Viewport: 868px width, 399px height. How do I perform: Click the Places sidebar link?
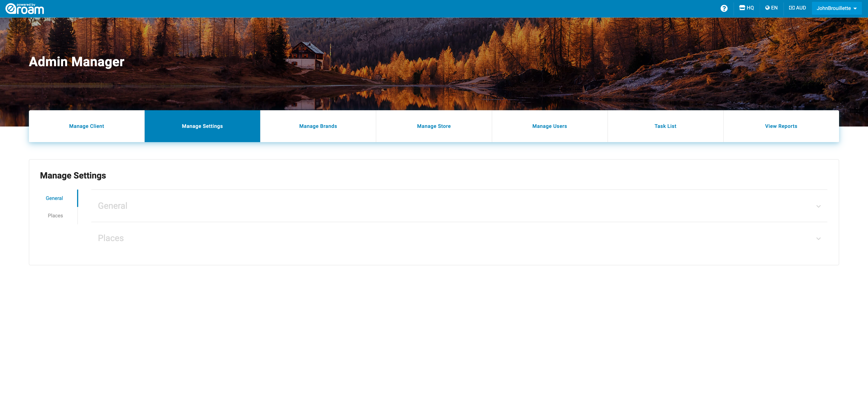click(x=55, y=215)
